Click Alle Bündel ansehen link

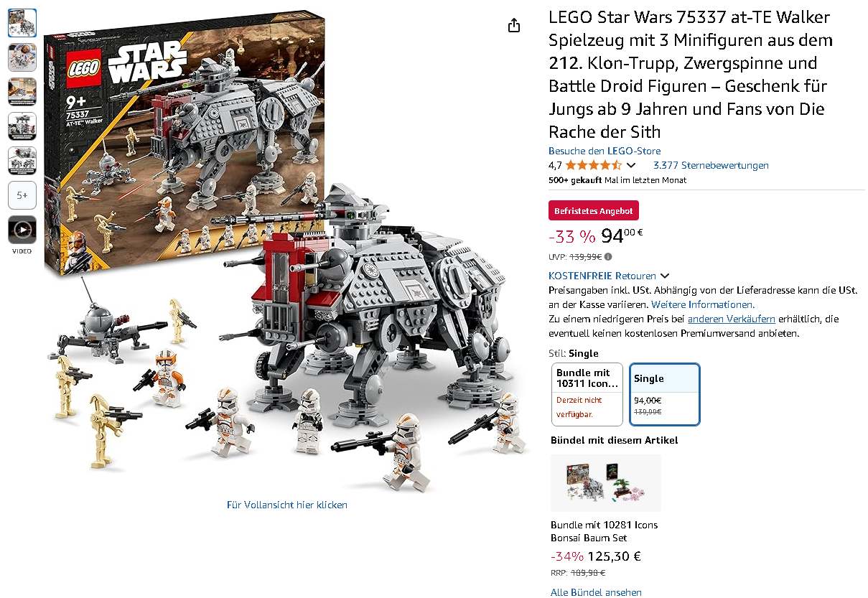(596, 592)
